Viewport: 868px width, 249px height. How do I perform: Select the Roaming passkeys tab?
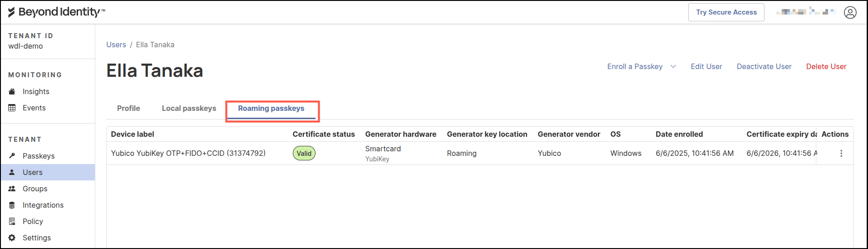(x=271, y=108)
